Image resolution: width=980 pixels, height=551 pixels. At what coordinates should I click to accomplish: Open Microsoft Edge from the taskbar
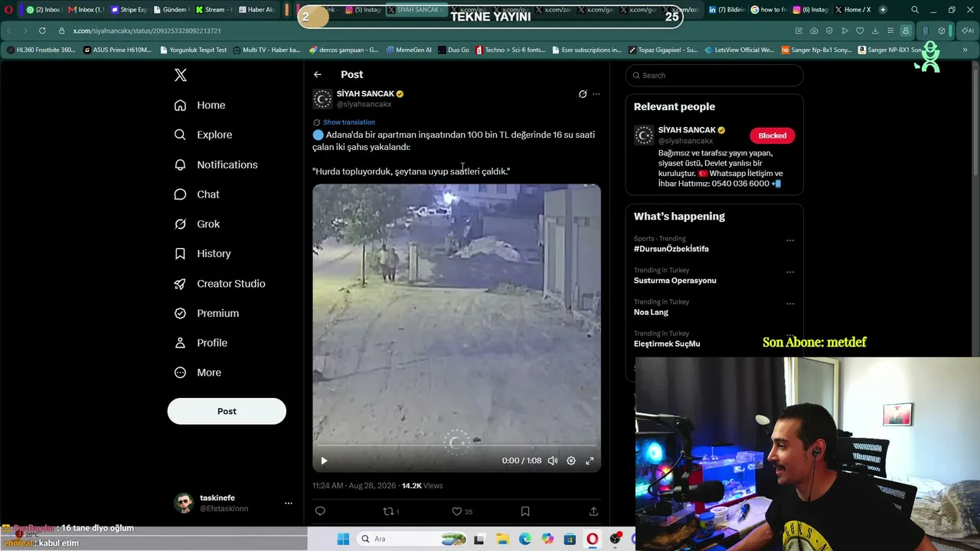click(x=525, y=539)
